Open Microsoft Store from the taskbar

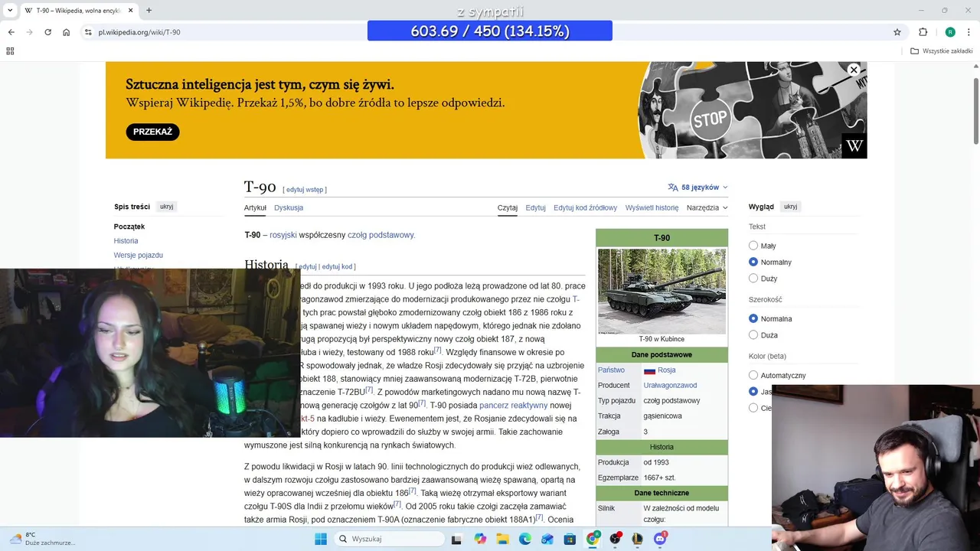point(570,539)
